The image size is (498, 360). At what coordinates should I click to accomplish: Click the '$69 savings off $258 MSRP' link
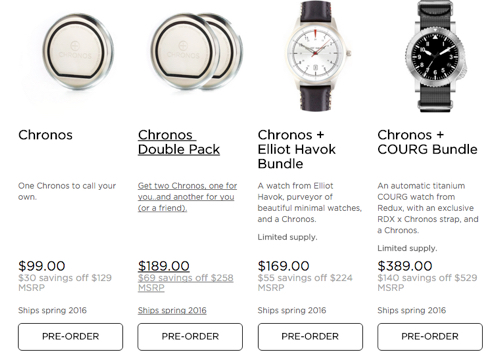(186, 283)
